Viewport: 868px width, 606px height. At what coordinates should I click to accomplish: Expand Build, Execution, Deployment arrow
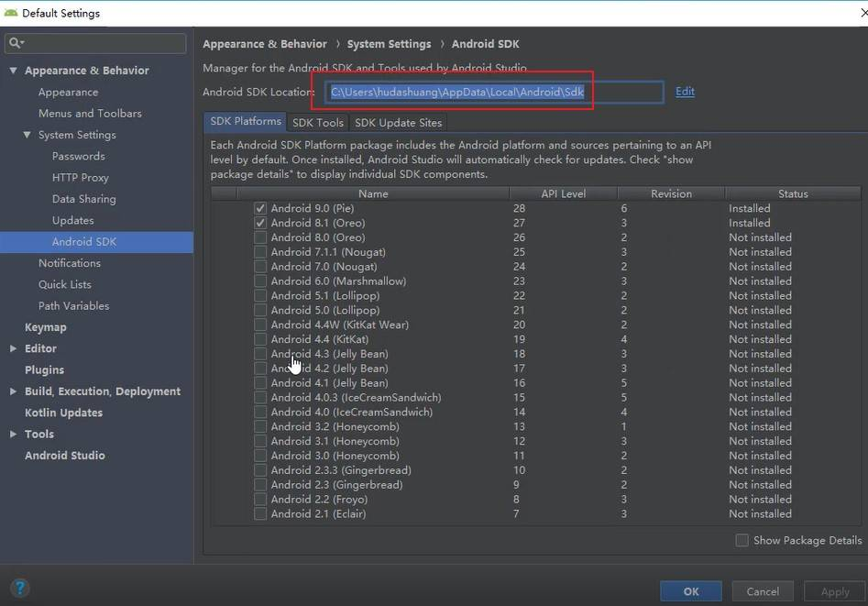point(13,391)
